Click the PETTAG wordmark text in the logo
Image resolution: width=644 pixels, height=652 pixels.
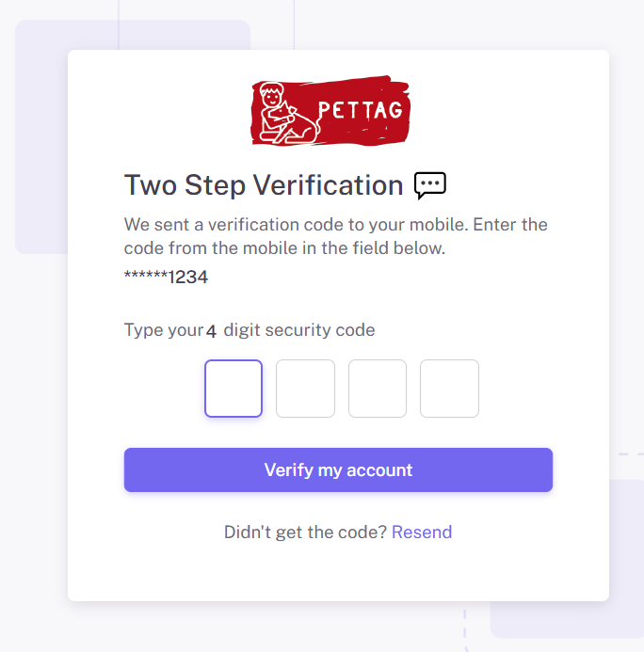(361, 110)
